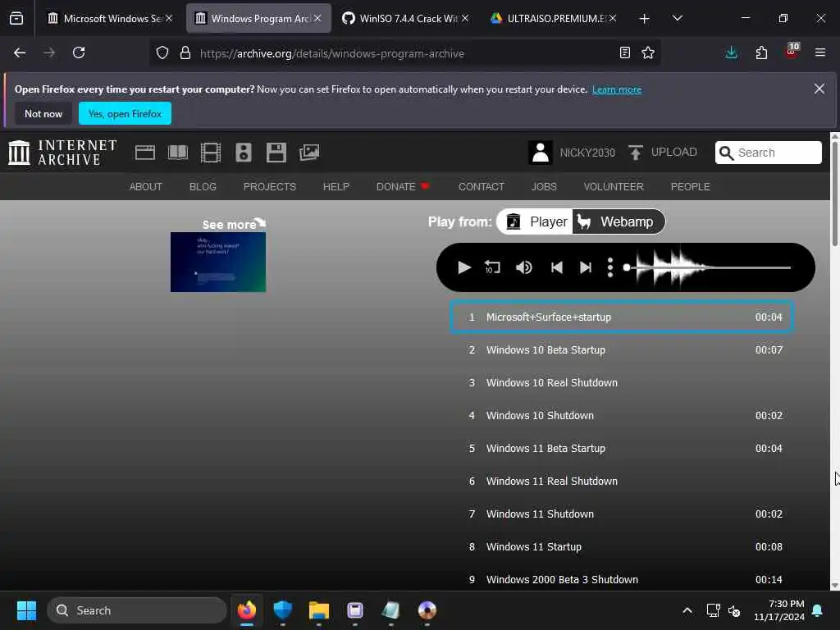
Task: Open the Images icon
Action: (x=309, y=153)
